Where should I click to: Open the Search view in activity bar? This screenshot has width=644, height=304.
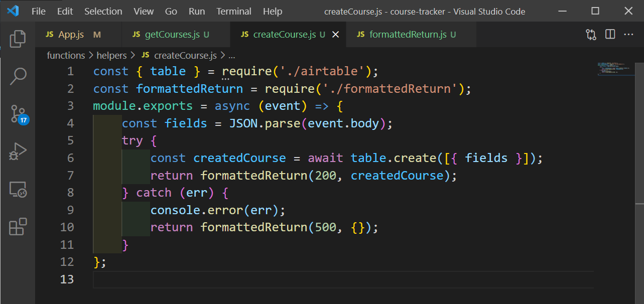(x=18, y=76)
